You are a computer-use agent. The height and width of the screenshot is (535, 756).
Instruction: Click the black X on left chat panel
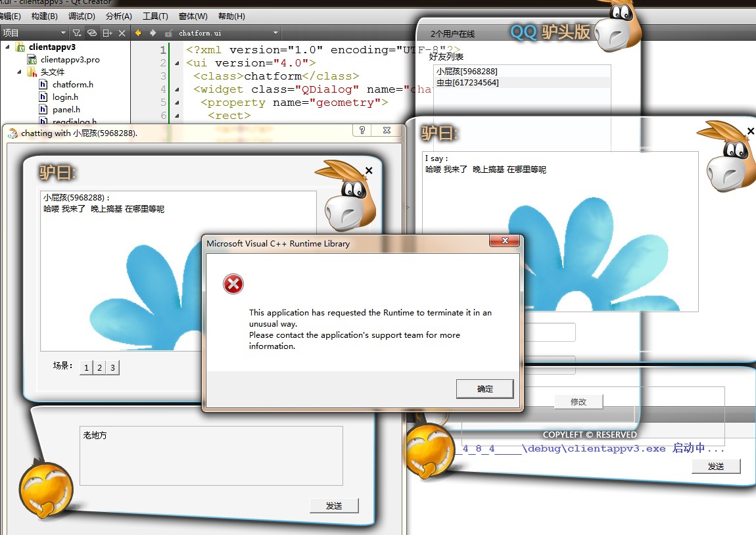tap(369, 171)
